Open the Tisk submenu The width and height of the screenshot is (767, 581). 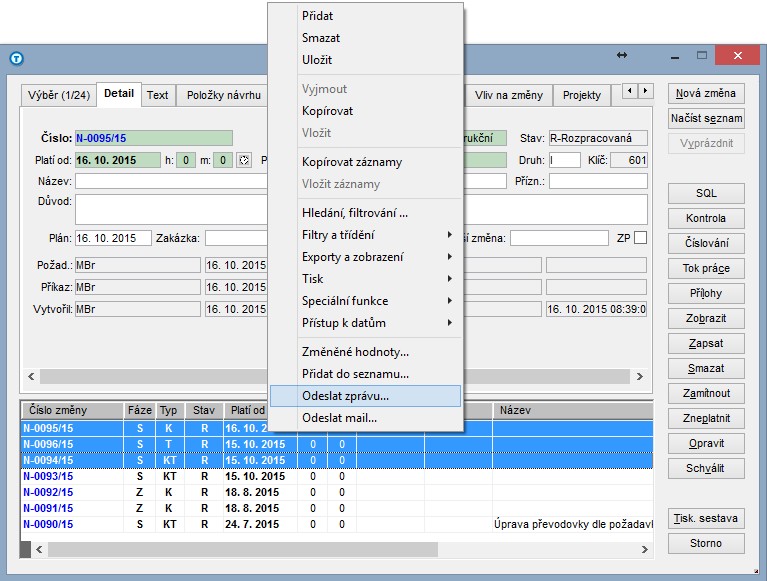365,279
